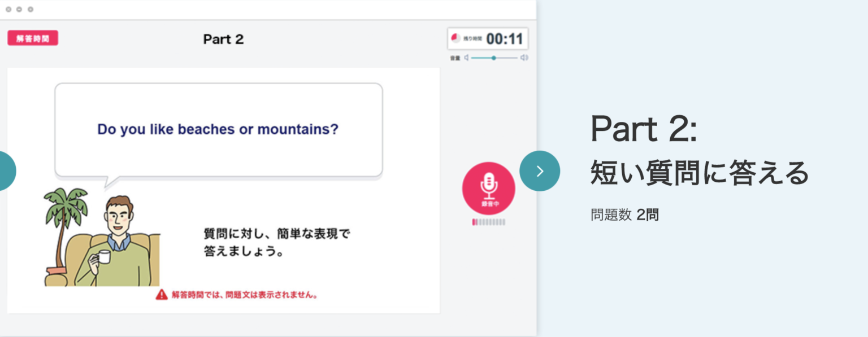Click the audio level indicator bars
The height and width of the screenshot is (337, 868).
488,222
